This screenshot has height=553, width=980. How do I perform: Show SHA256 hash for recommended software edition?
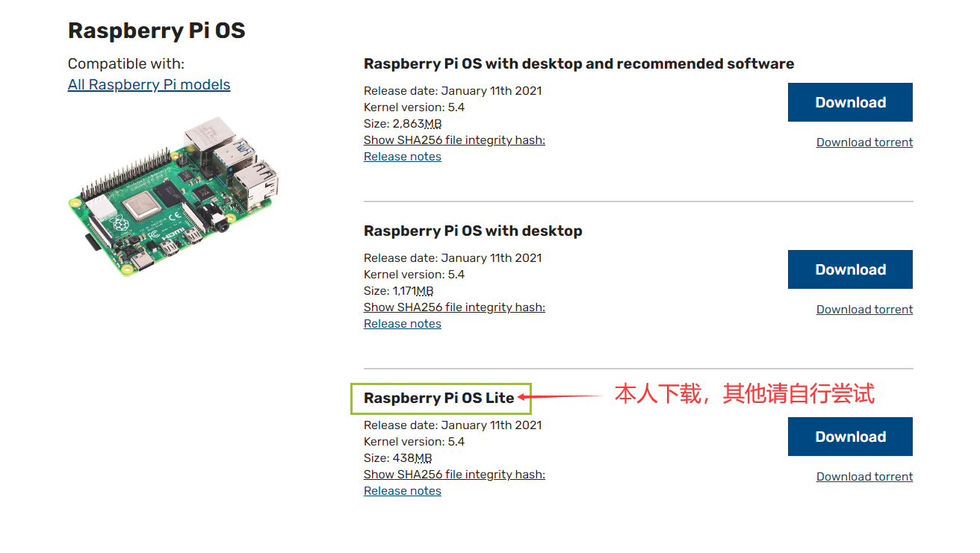click(x=454, y=140)
